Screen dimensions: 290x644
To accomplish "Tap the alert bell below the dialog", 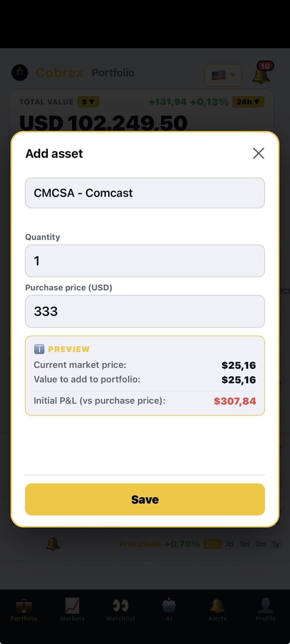I will [x=53, y=544].
